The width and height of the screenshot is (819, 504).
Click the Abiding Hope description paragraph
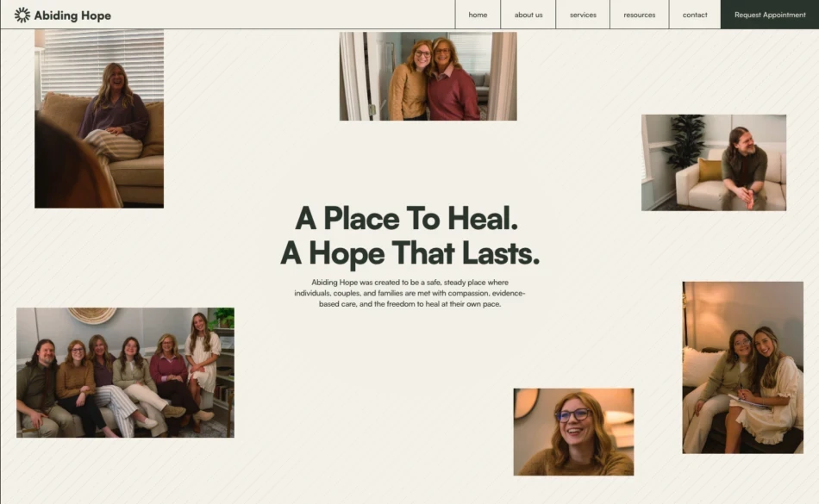(x=410, y=293)
